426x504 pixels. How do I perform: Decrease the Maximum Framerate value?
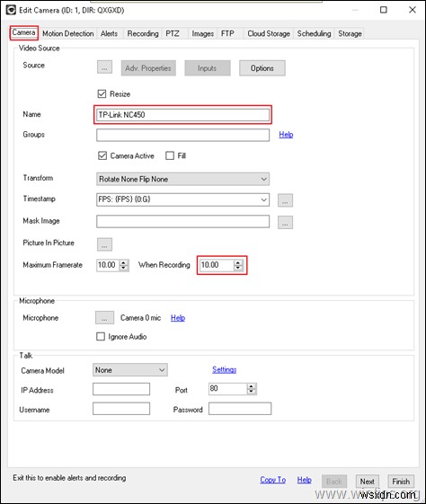(x=123, y=268)
